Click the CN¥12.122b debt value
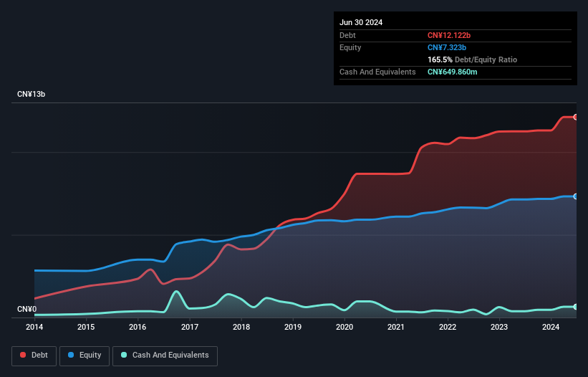The image size is (588, 377). (449, 35)
